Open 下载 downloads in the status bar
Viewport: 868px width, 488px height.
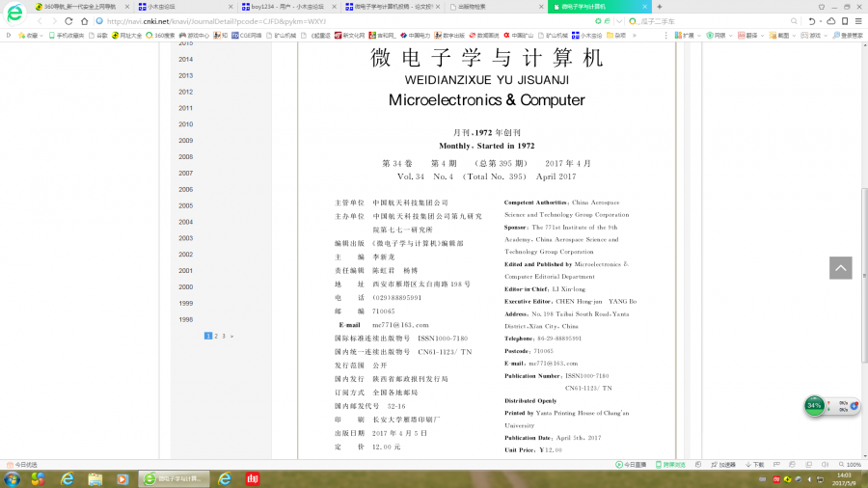(754, 465)
